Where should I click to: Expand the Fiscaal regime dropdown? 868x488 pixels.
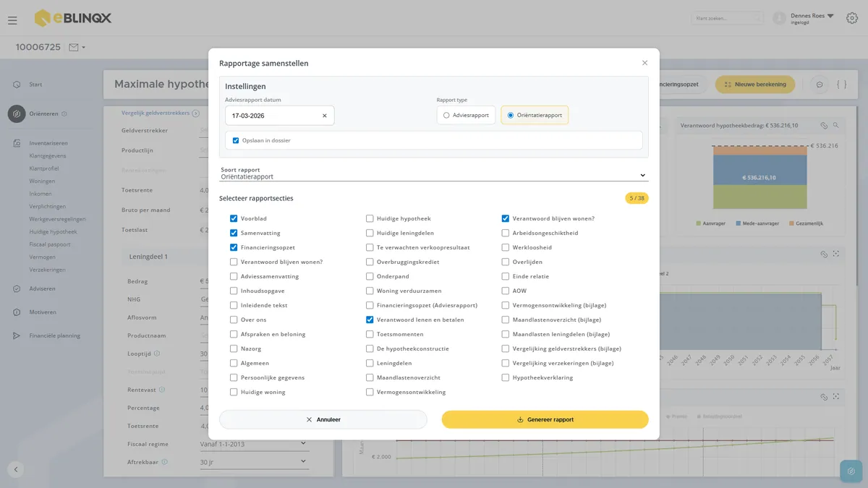point(254,444)
